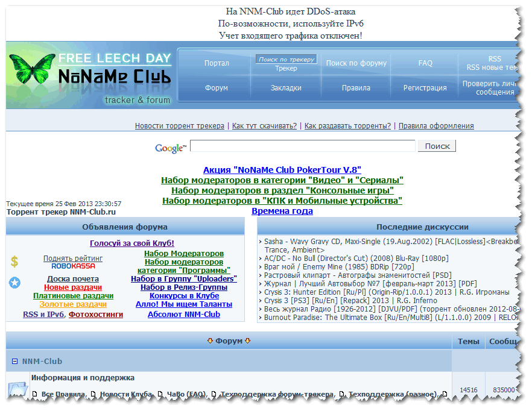
Task: Open the Платиновые раздачи link
Action: [74, 296]
